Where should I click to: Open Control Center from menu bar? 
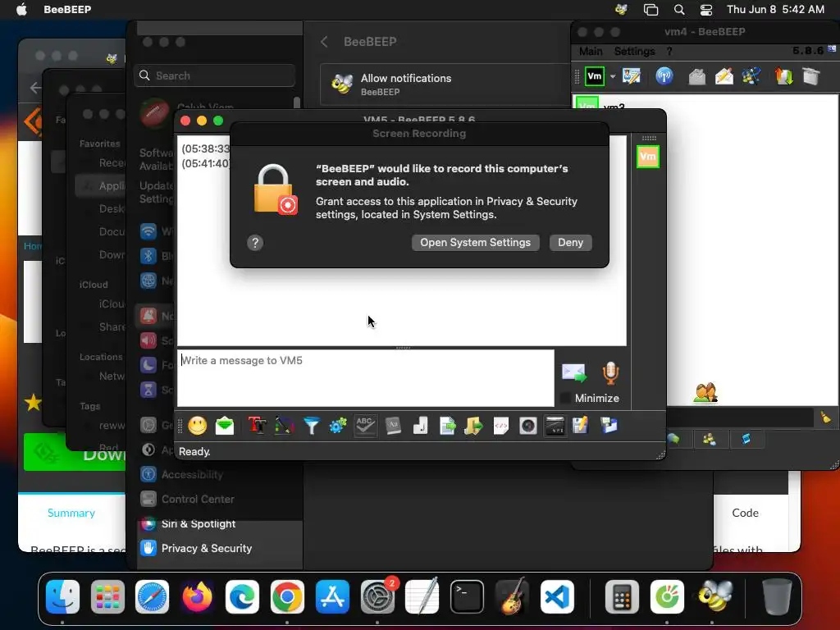coord(706,9)
